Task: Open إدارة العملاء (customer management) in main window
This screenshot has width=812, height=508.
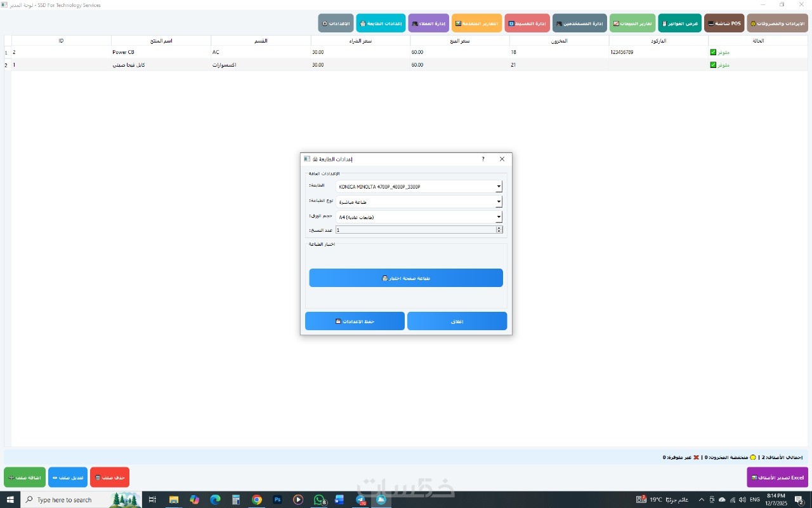Action: [428, 23]
